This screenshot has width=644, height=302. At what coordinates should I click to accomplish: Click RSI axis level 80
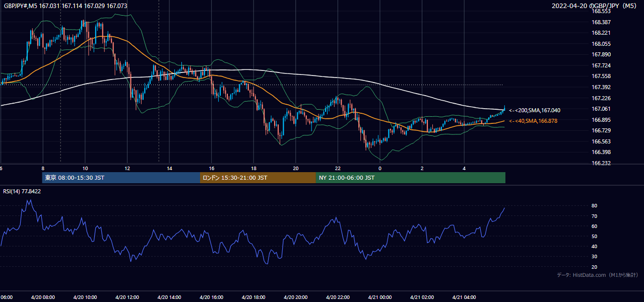[x=595, y=206]
